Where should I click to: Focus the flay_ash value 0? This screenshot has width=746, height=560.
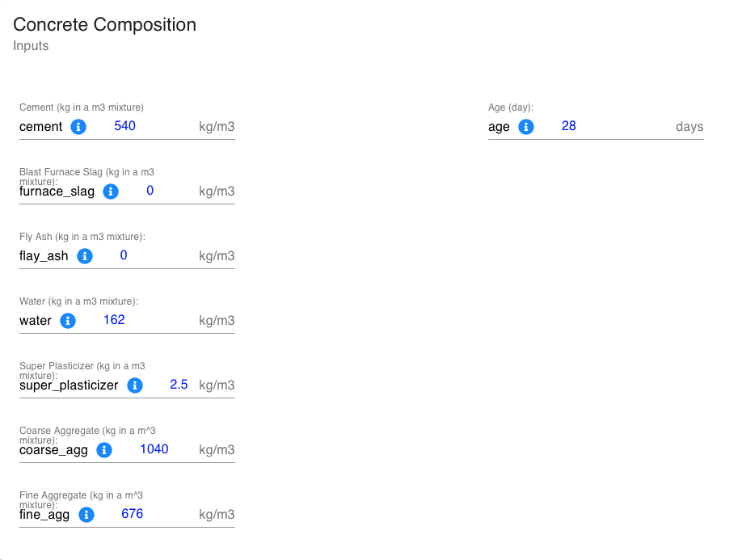coord(124,255)
